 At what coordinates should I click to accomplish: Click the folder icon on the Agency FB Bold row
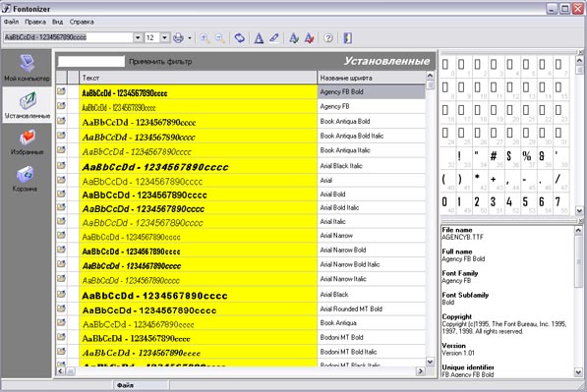click(61, 91)
